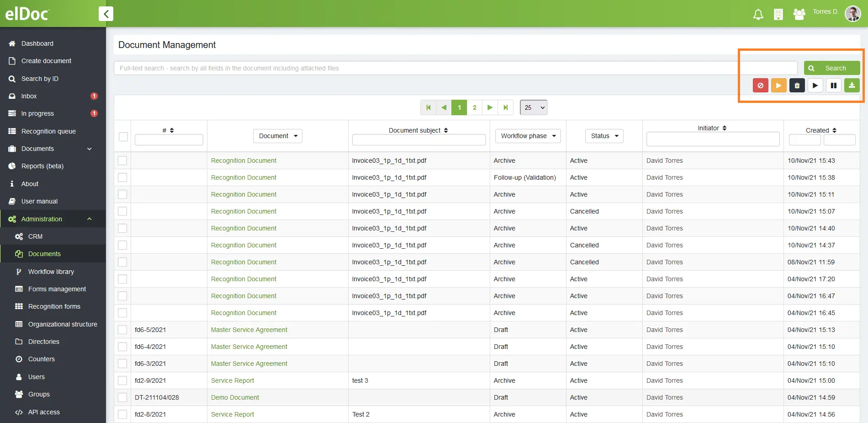
Task: Click the red cancel documents icon
Action: [x=760, y=86]
